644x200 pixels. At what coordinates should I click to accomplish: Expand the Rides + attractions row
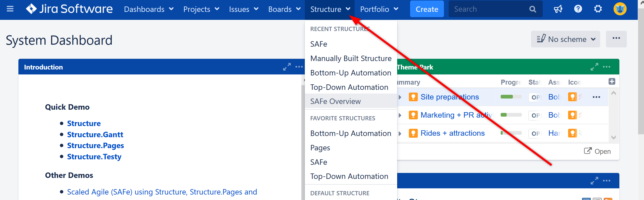tap(400, 133)
